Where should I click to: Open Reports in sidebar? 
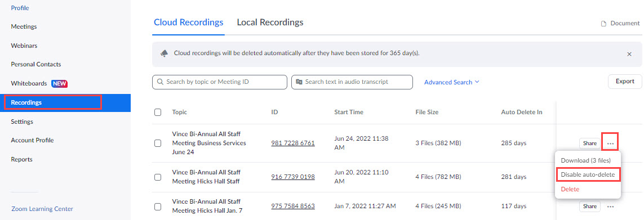[21, 159]
